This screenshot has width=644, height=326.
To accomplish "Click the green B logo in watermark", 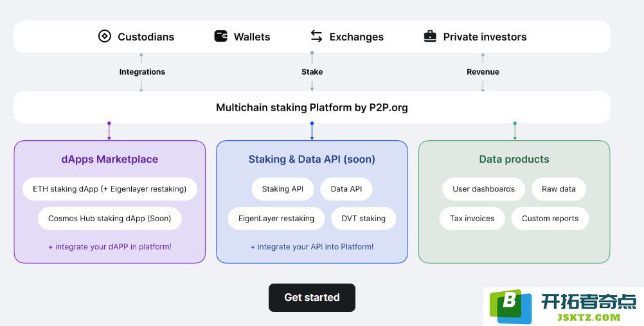I will (510, 306).
